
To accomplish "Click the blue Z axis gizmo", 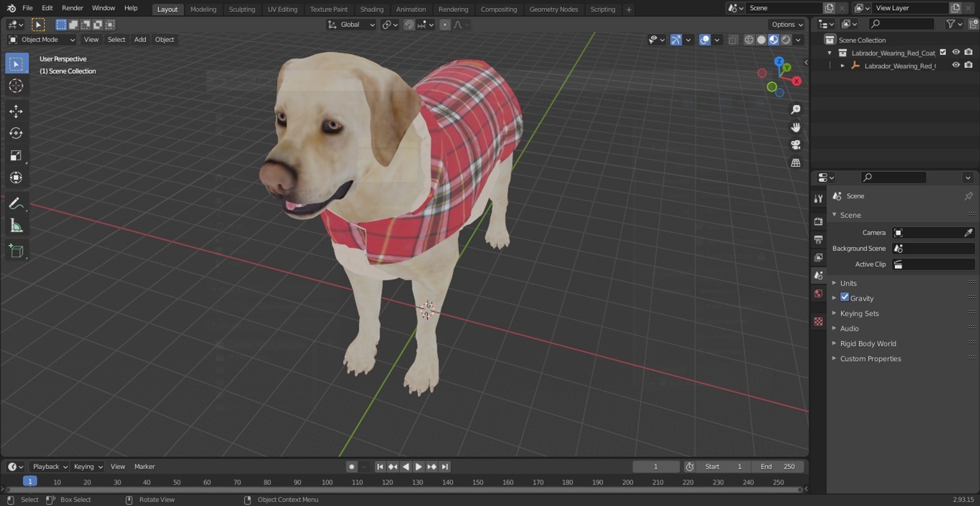I will (x=779, y=61).
